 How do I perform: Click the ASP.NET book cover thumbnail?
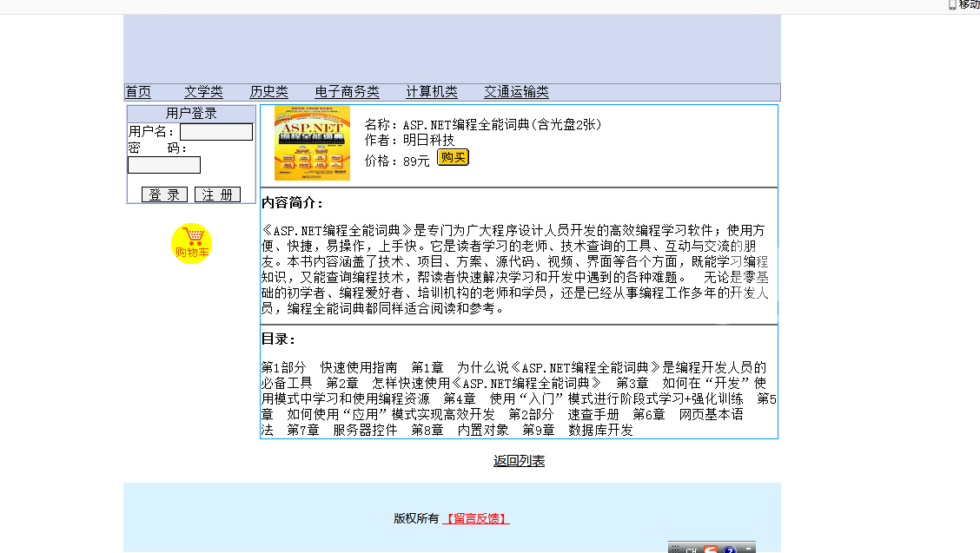point(312,143)
